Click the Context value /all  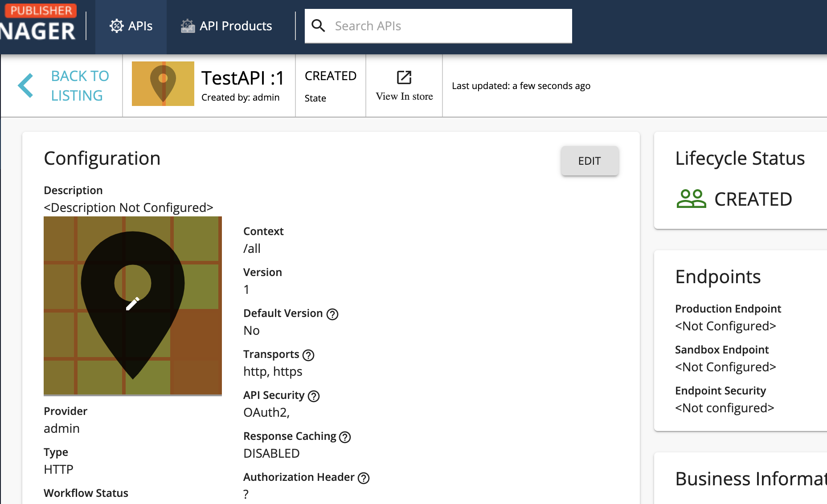coord(252,248)
